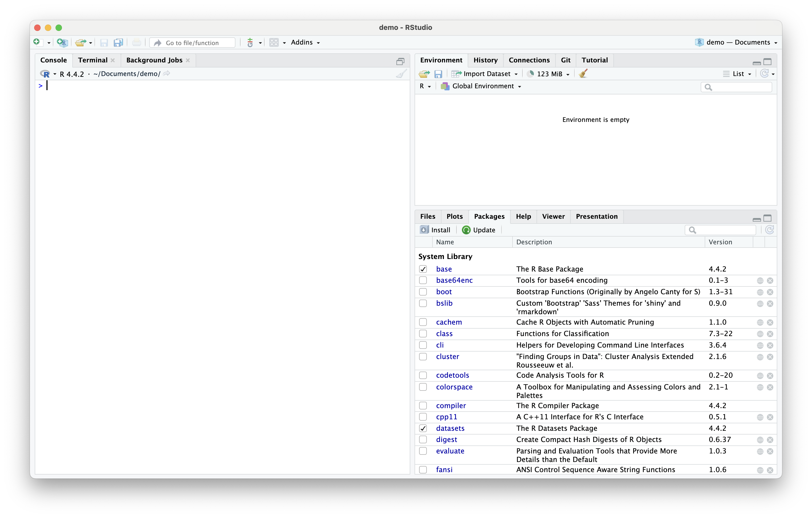Click the Open File folder icon
Viewport: 812px width, 518px height.
[x=80, y=42]
